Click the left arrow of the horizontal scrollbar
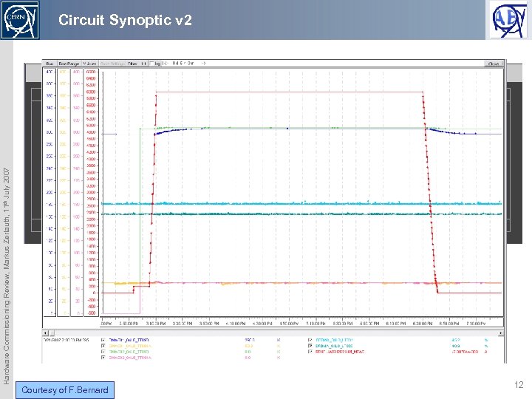Image resolution: width=532 pixels, height=399 pixels. pyautogui.click(x=46, y=333)
